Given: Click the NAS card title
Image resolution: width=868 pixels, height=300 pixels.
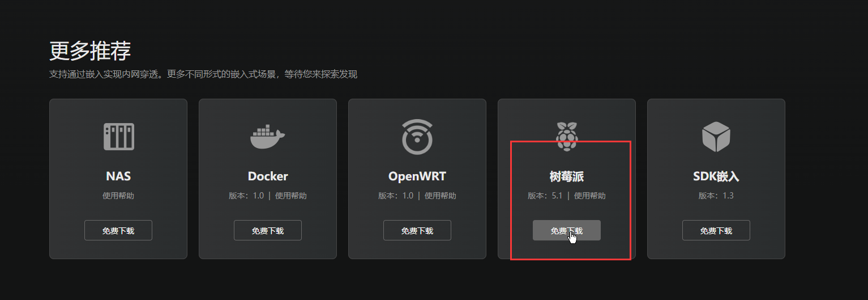Looking at the screenshot, I should click(x=118, y=176).
